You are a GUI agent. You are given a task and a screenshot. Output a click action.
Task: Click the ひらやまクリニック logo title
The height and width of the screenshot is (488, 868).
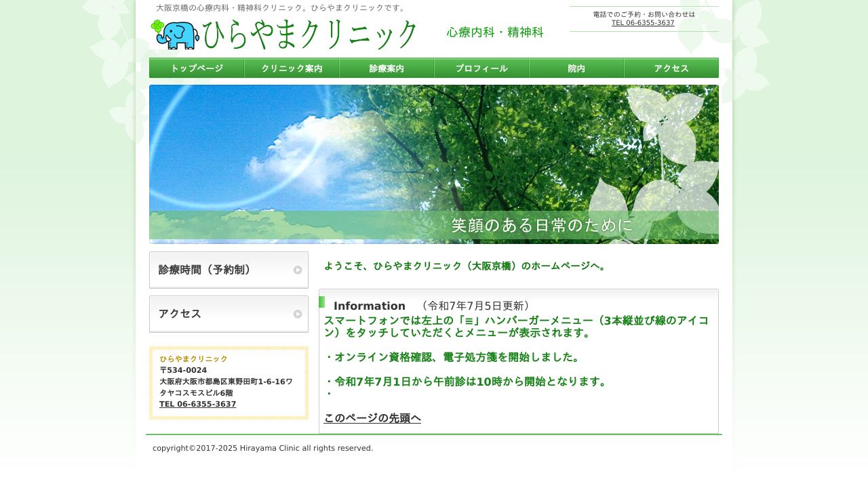tap(309, 34)
